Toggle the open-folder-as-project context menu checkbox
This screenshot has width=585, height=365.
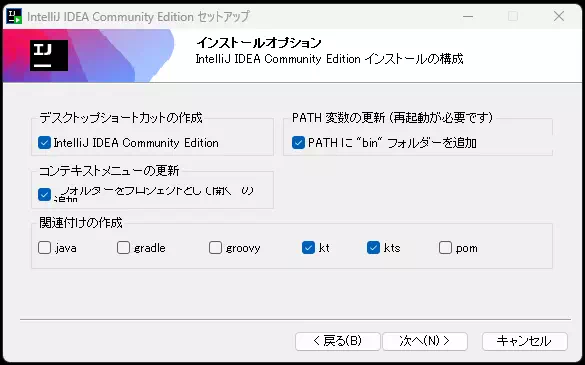coord(44,194)
